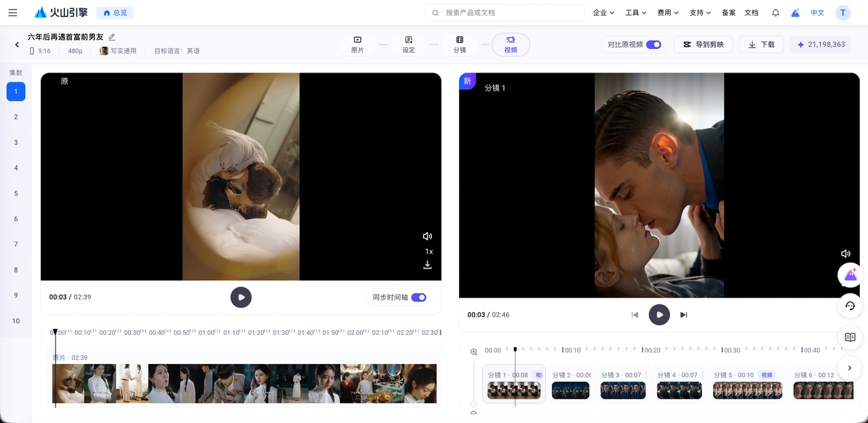Select the 分镜 5 clip
The width and height of the screenshot is (868, 423).
tap(747, 384)
